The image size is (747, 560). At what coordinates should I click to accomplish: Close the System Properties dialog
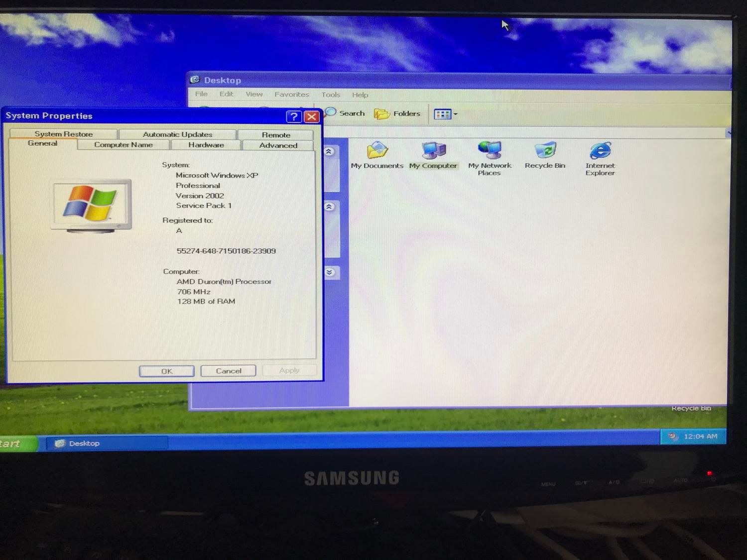(x=312, y=116)
